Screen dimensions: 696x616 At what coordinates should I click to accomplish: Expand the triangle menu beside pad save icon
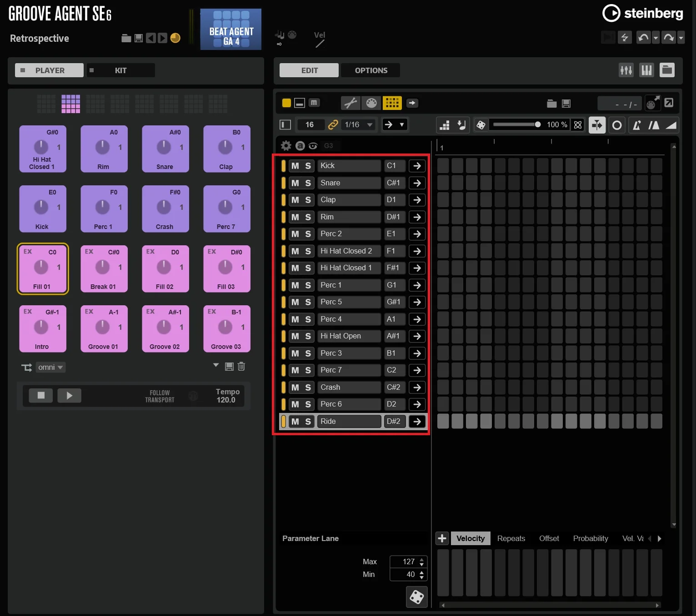216,365
